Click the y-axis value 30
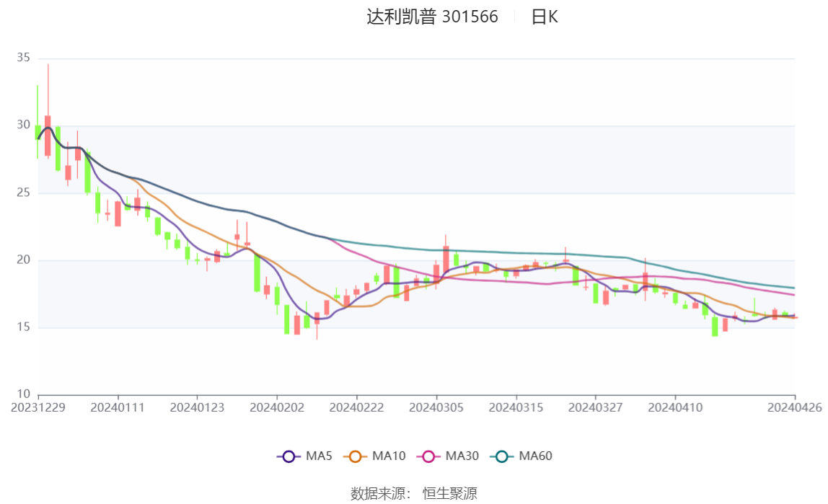828x504 pixels. point(23,125)
